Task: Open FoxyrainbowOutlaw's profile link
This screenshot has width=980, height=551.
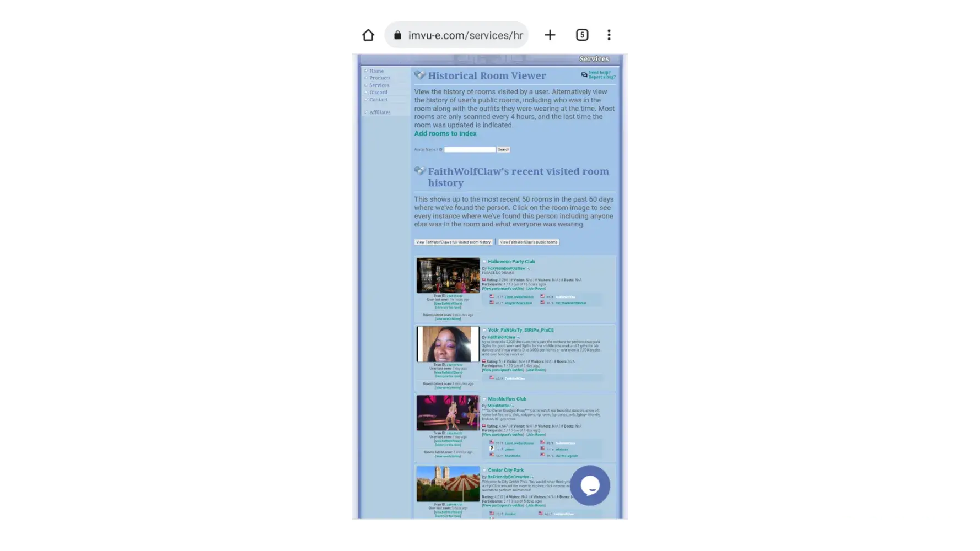Action: coord(507,268)
